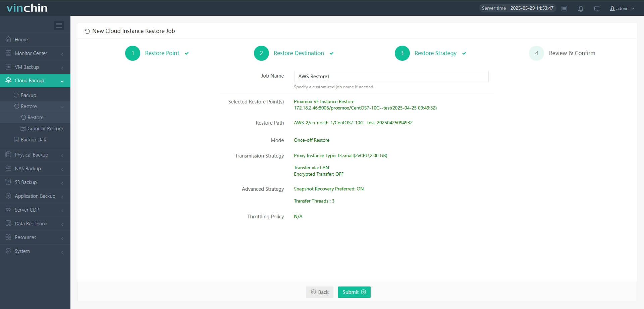
Task: Expand System menu arrow
Action: click(x=62, y=252)
